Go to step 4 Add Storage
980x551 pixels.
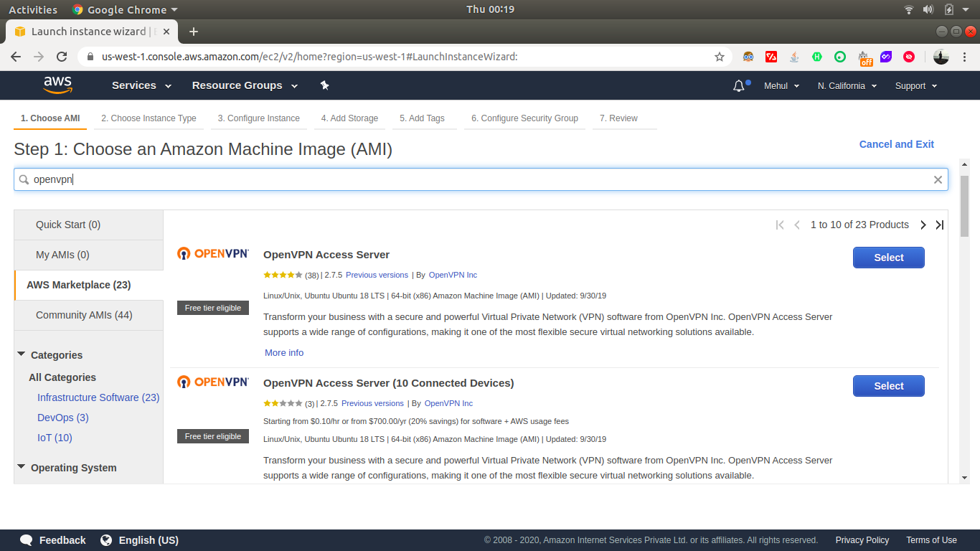349,118
